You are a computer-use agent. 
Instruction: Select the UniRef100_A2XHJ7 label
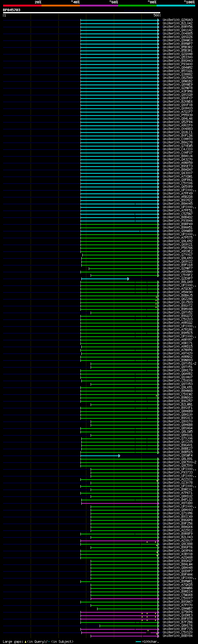tap(178, 540)
